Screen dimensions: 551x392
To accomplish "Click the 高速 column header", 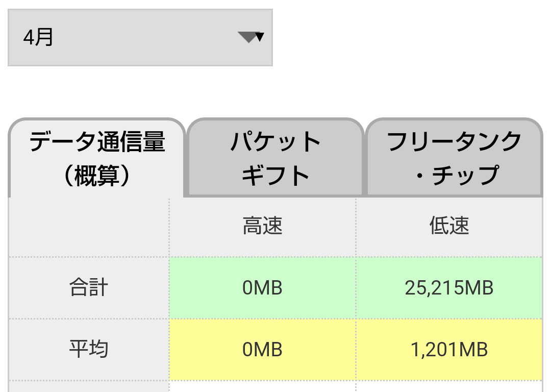I will (x=262, y=226).
